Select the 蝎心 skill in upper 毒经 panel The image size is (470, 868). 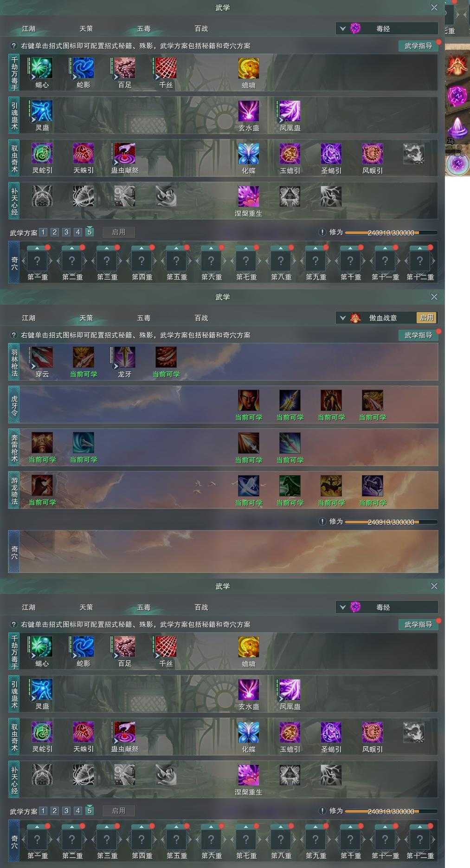(42, 68)
